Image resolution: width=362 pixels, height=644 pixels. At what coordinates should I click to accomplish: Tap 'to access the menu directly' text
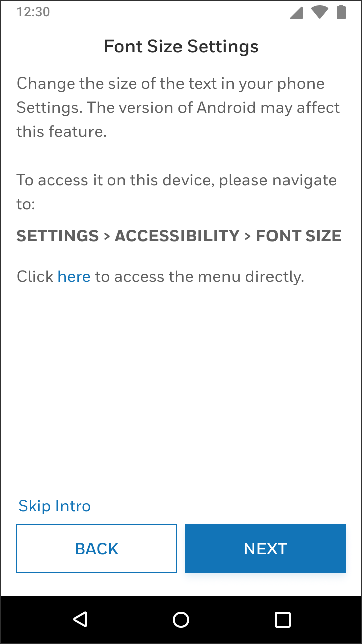(200, 276)
